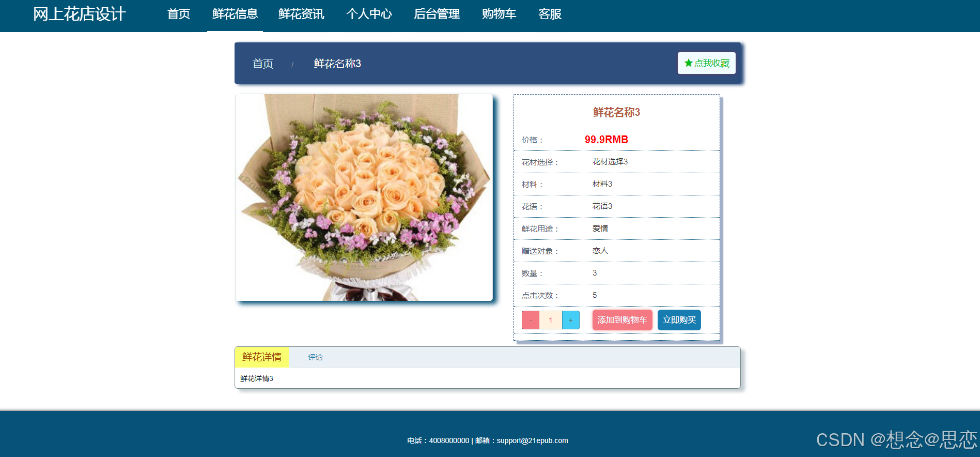Click the quantity input field showing 1

[x=551, y=320]
